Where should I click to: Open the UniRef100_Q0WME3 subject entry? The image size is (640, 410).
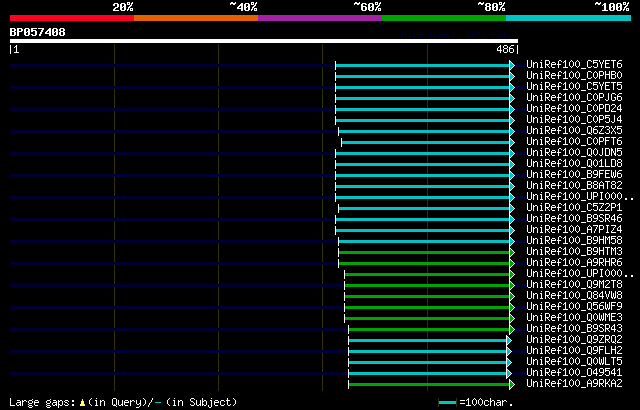pos(574,318)
